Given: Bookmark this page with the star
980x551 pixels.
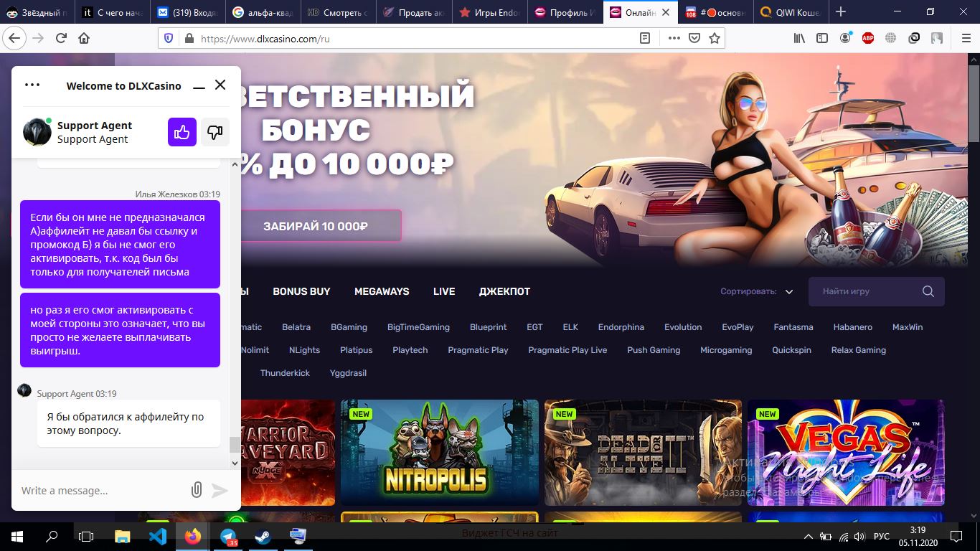Looking at the screenshot, I should tap(715, 39).
